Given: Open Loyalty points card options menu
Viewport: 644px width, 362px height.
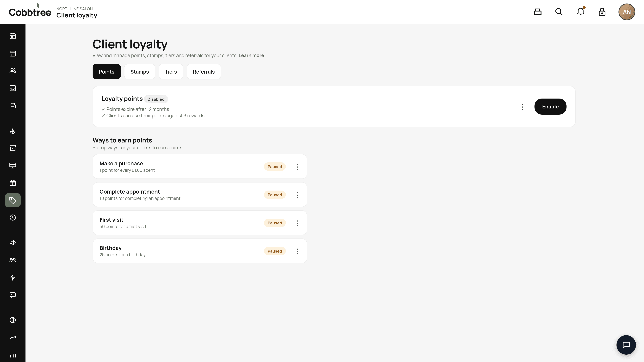Looking at the screenshot, I should coord(523,107).
